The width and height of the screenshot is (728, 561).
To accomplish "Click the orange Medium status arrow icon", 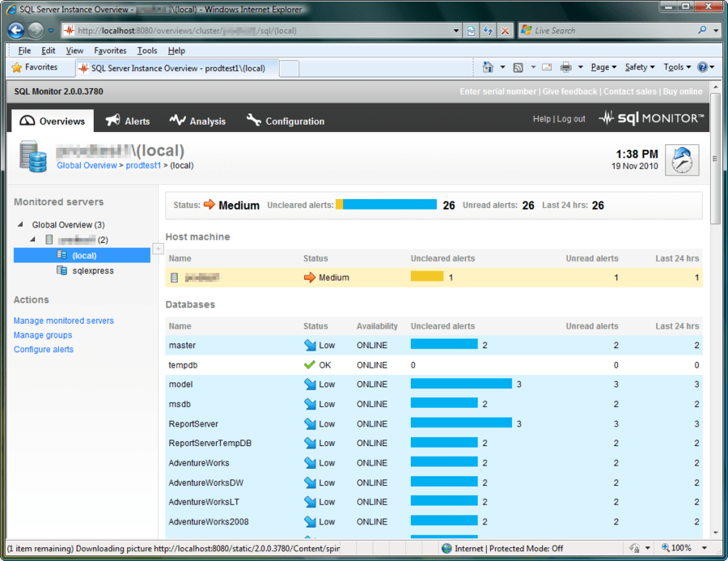I will (209, 206).
